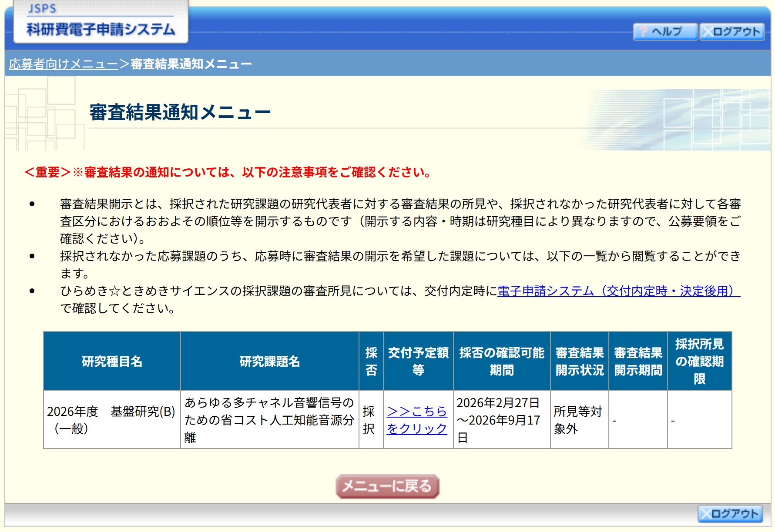Open help via the question mark ヘルプ button
The height and width of the screenshot is (532, 775).
pos(665,32)
